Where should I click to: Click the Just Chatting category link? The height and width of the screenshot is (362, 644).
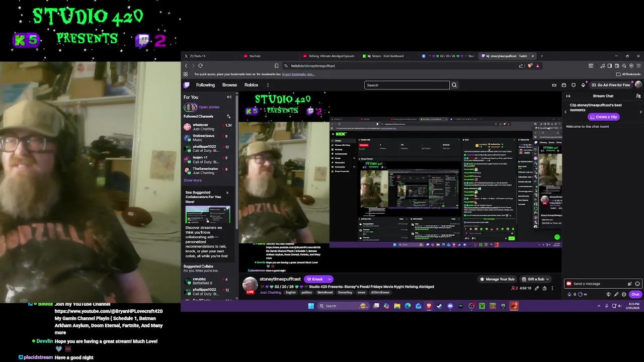270,292
